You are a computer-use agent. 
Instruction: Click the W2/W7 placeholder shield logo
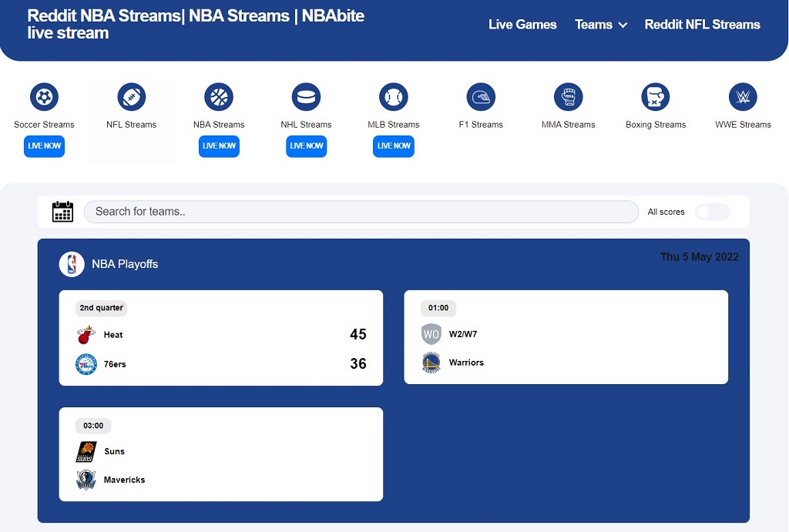click(x=431, y=334)
